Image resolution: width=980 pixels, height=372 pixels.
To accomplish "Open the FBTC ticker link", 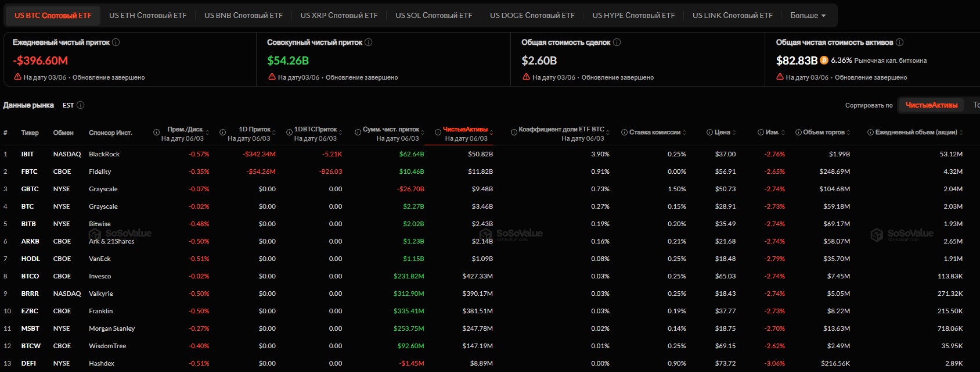I will [x=30, y=171].
